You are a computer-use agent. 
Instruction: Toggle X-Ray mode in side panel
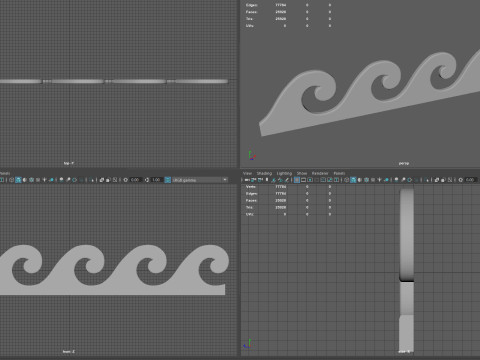(x=437, y=180)
